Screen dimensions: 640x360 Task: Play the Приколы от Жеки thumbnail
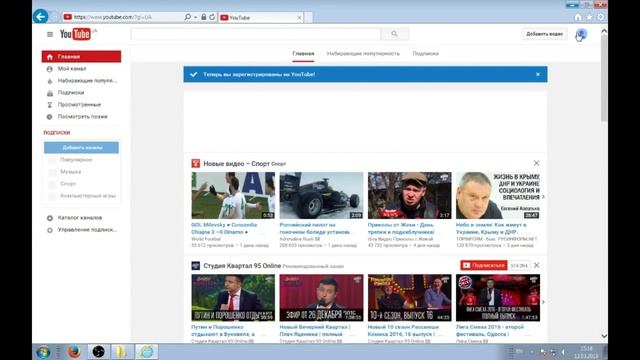pyautogui.click(x=409, y=196)
